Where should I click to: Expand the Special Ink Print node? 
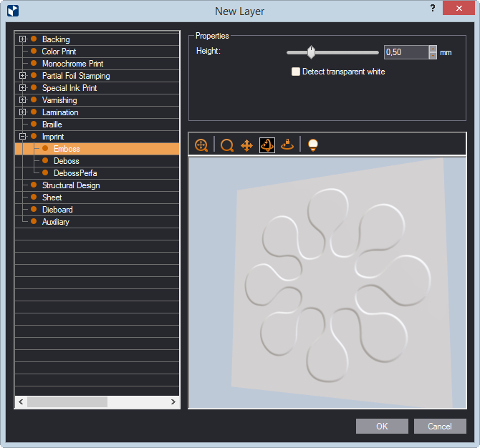[x=22, y=88]
